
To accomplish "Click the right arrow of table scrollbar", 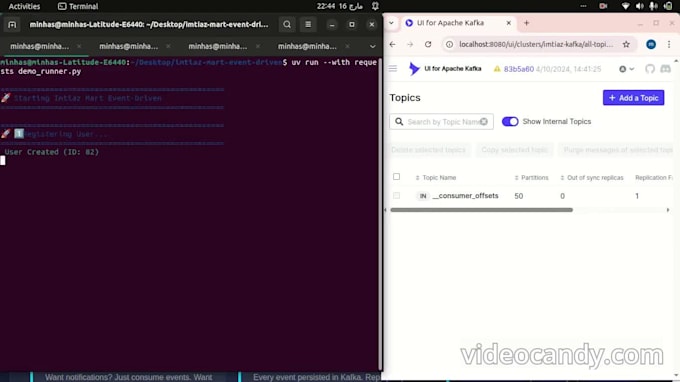I will [668, 210].
